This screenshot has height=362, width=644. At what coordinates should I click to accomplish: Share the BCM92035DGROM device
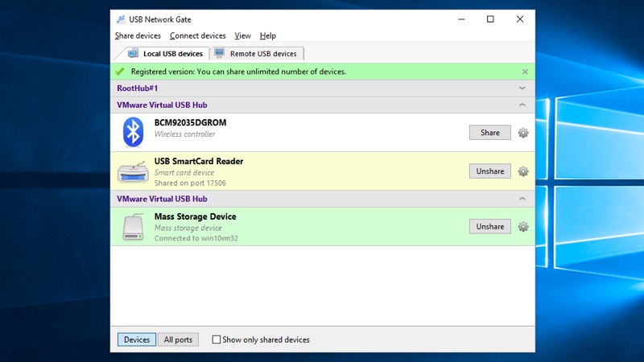pyautogui.click(x=490, y=133)
